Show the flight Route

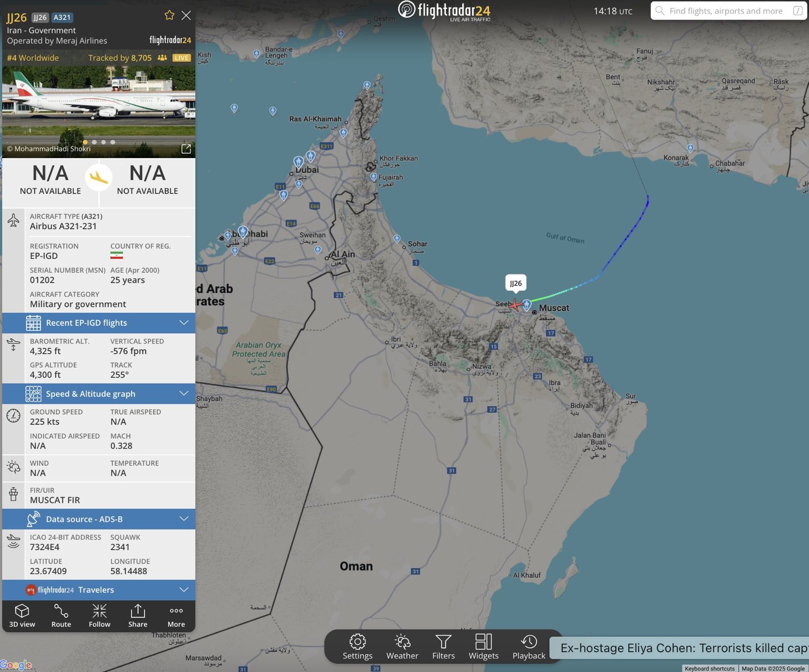[61, 615]
